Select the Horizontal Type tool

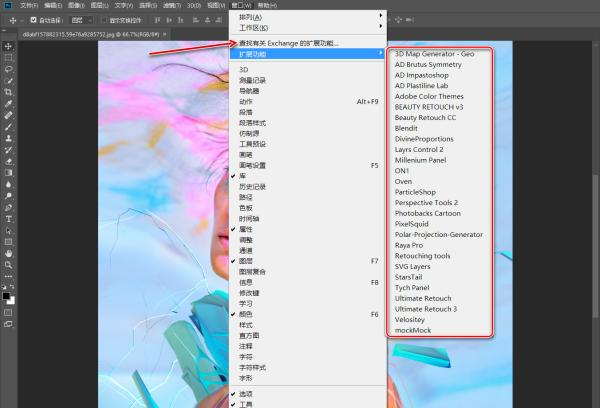point(9,217)
